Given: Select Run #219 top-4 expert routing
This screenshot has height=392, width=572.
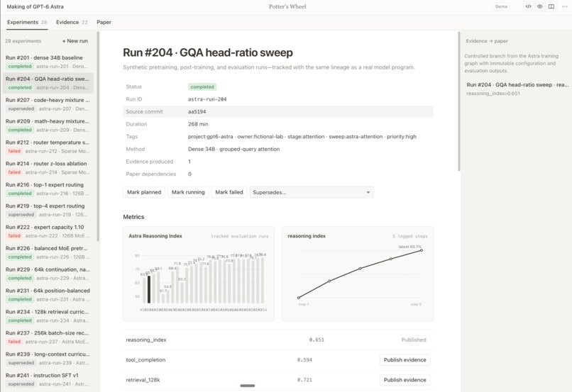Looking at the screenshot, I should 48,210.
